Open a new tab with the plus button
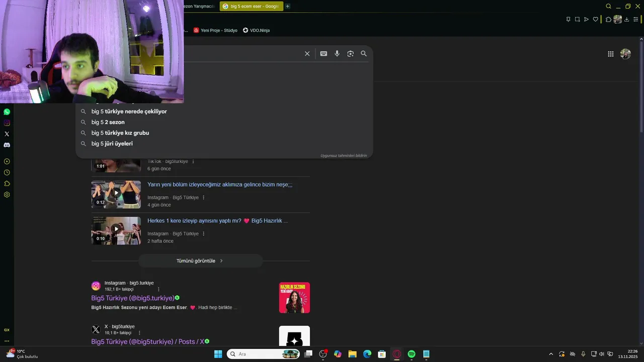This screenshot has width=644, height=362. coord(287,6)
